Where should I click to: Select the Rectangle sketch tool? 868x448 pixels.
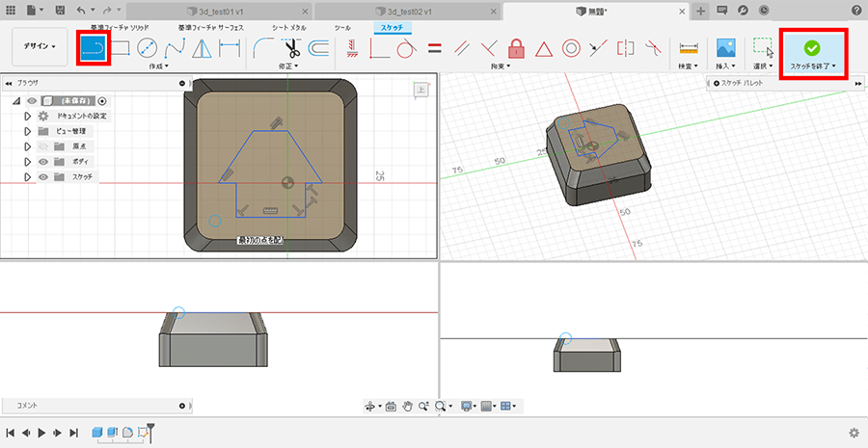point(121,47)
